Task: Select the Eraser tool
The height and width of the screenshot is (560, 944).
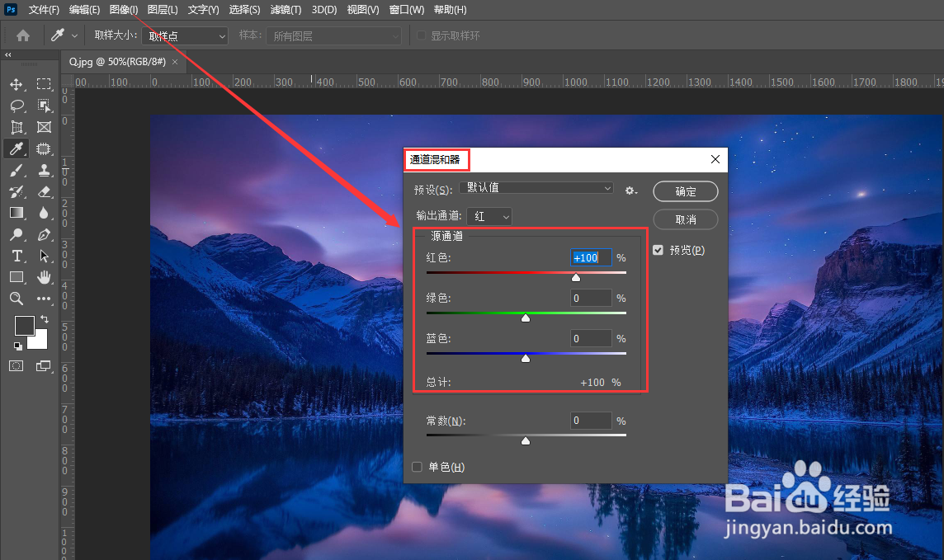Action: click(44, 192)
